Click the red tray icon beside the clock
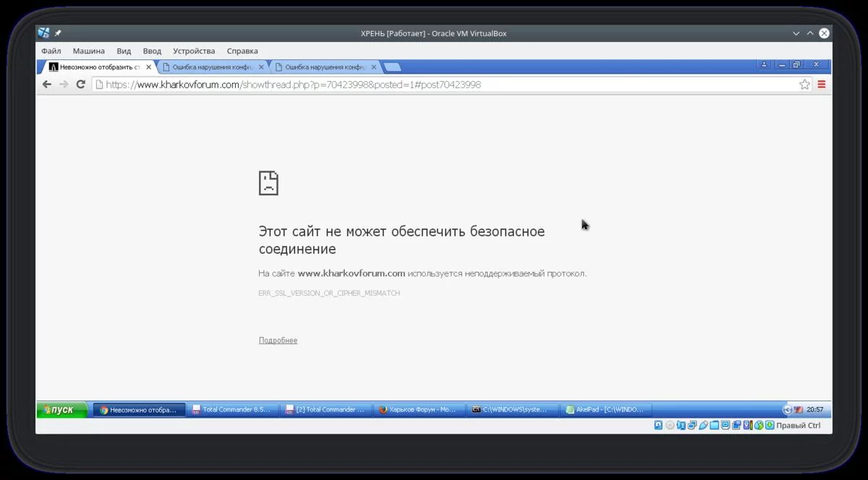868x480 pixels. (799, 410)
